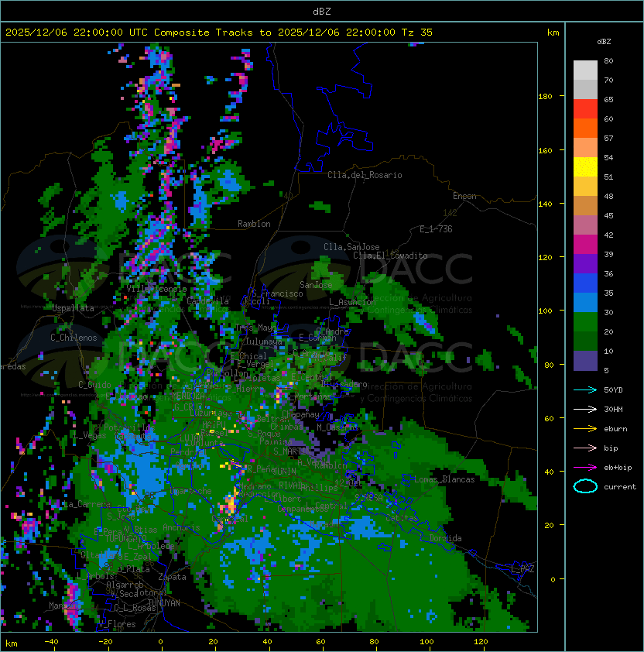Click the white 30HM arrow in legend
The height and width of the screenshot is (652, 644).
[x=585, y=410]
